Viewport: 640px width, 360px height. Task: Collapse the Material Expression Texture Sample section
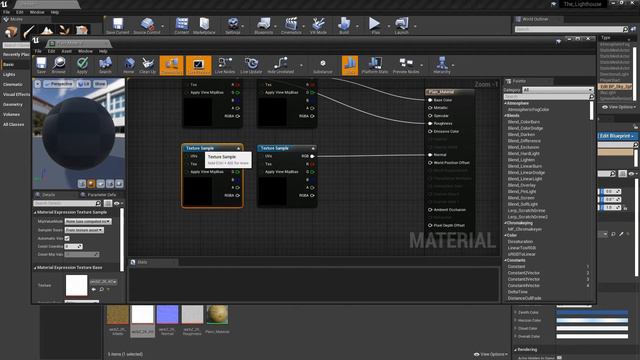[35, 213]
